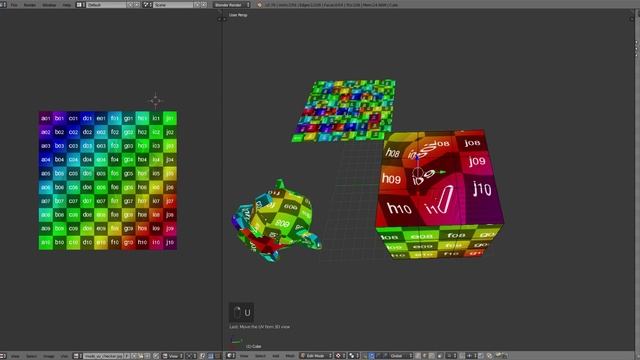Open the UV editor Select menu
640x360 pixels.
point(31,356)
